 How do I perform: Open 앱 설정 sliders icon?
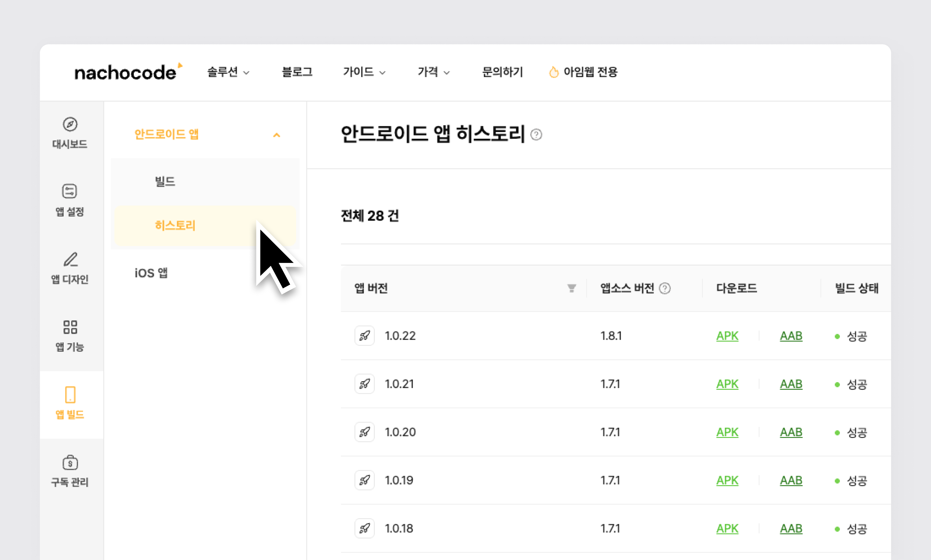tap(69, 191)
